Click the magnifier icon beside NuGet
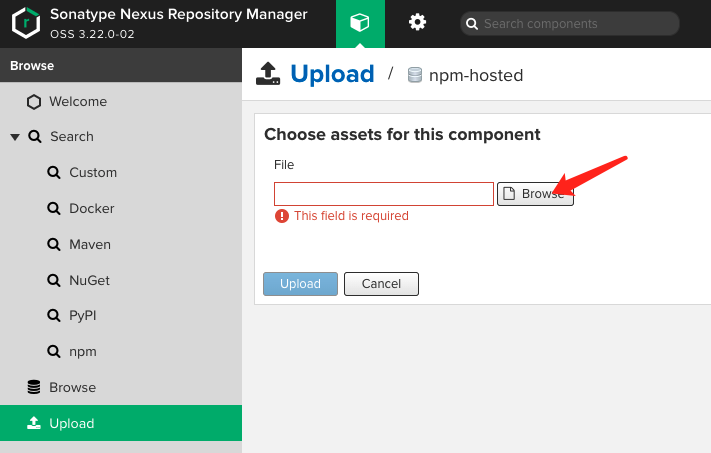The width and height of the screenshot is (711, 453). 54,280
